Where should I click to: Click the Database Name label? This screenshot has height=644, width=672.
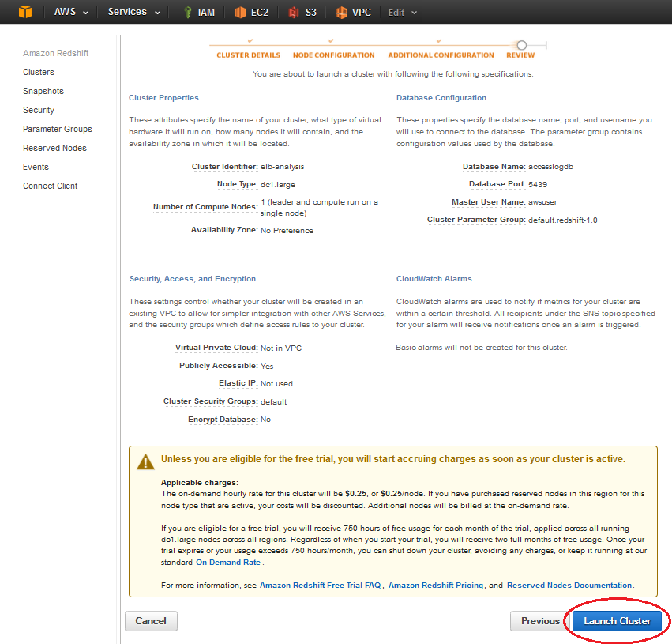click(x=494, y=167)
